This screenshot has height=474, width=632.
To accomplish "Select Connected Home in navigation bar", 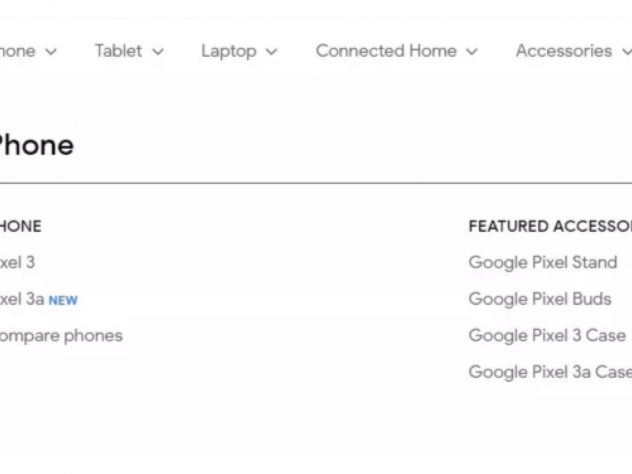I will click(x=385, y=51).
